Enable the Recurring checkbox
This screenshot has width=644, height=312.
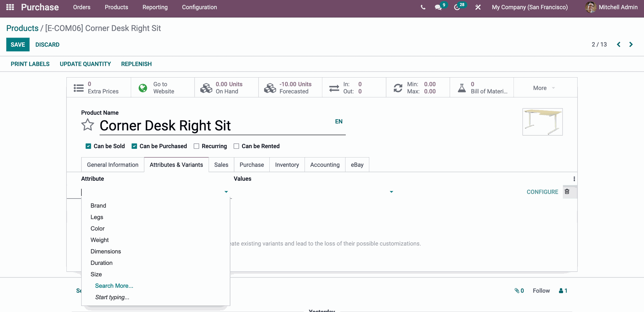click(197, 146)
